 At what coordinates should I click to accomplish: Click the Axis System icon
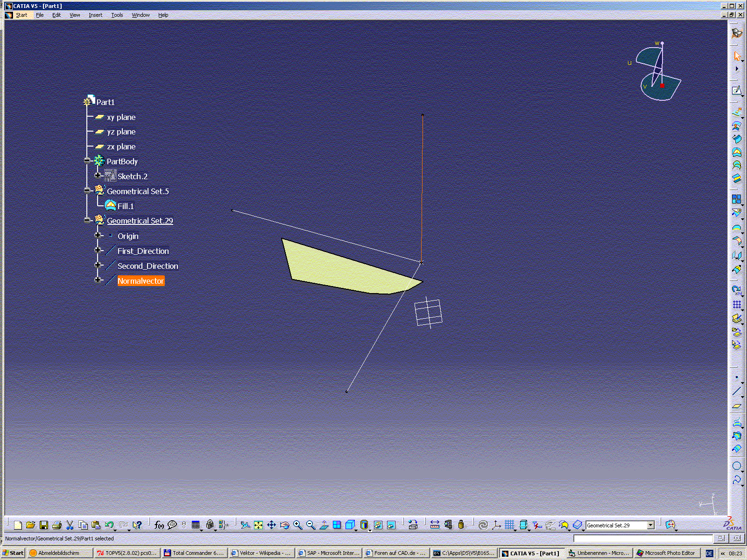(x=497, y=525)
